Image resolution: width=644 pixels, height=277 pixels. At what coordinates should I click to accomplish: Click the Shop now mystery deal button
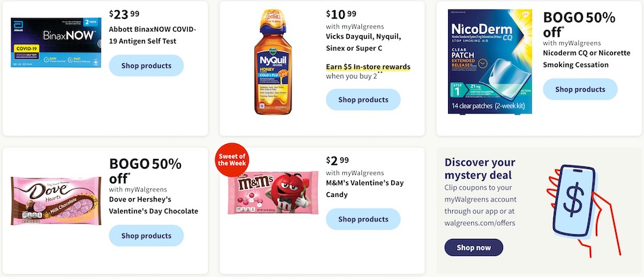pyautogui.click(x=474, y=247)
